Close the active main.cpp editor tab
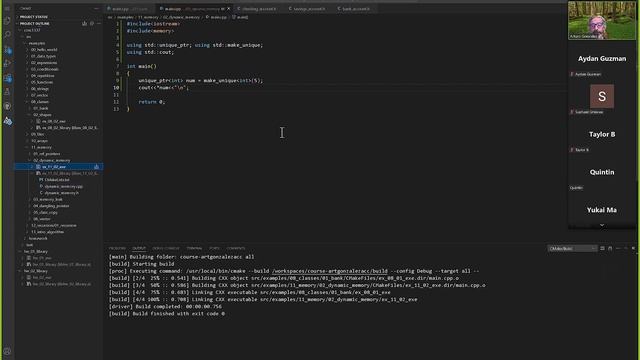 point(228,9)
